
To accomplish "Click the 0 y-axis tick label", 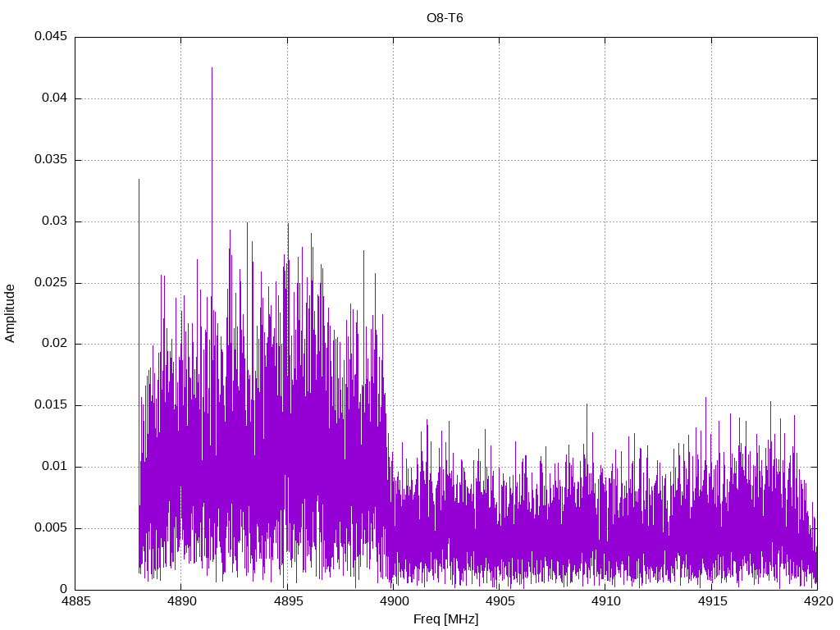I will pos(63,589).
